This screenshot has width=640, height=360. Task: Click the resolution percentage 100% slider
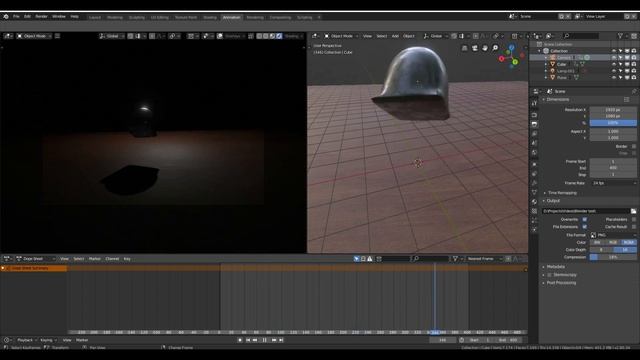click(613, 123)
